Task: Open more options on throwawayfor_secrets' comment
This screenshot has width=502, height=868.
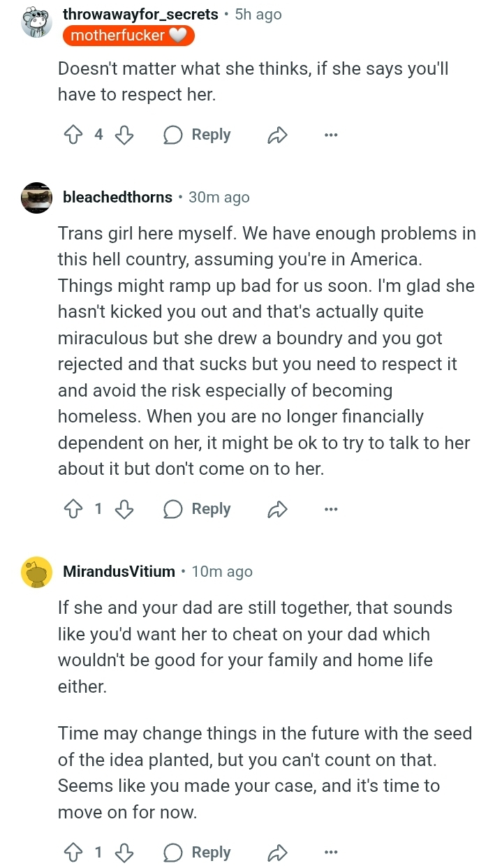Action: tap(331, 135)
